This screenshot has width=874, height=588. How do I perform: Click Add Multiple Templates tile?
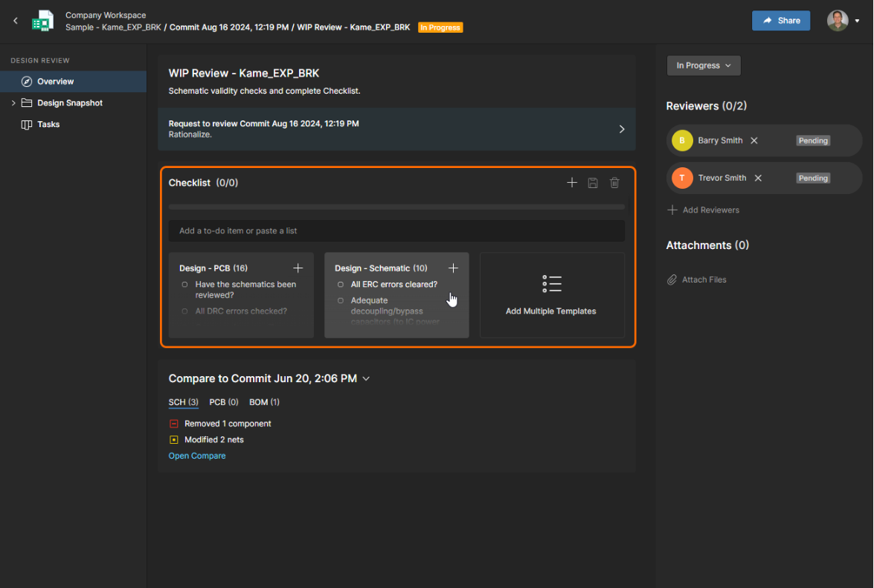click(551, 295)
